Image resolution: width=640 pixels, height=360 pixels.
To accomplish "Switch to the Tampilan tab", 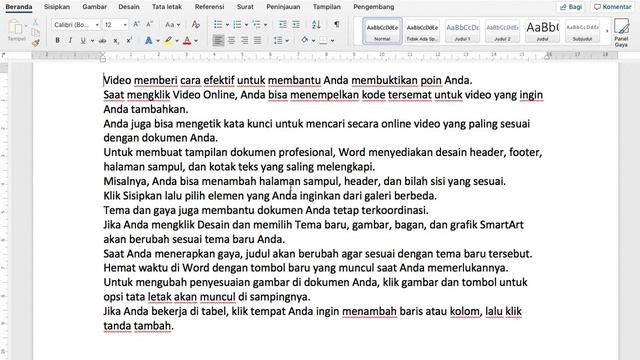I will pyautogui.click(x=327, y=7).
